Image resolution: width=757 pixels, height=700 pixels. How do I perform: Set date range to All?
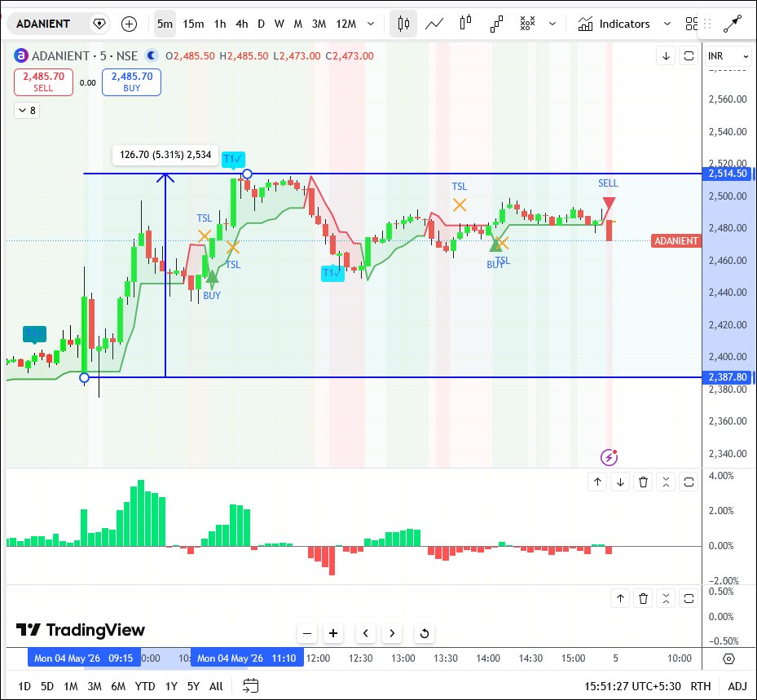tap(216, 686)
